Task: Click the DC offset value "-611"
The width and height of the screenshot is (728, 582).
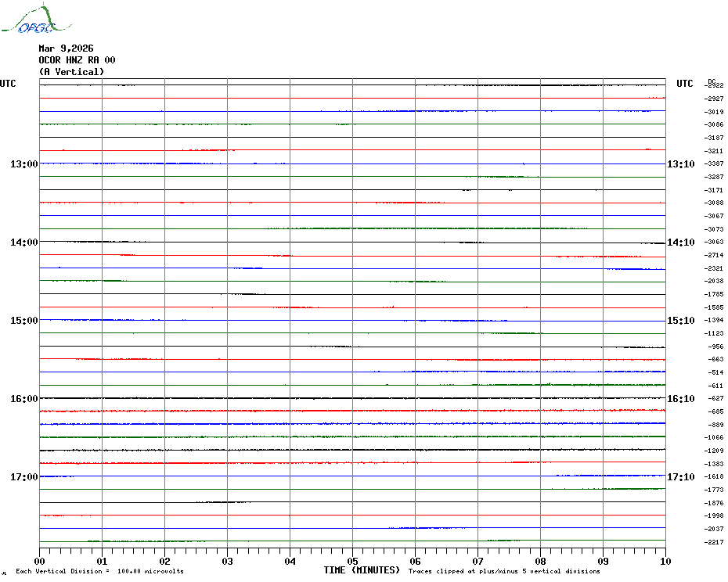Action: 716,386
